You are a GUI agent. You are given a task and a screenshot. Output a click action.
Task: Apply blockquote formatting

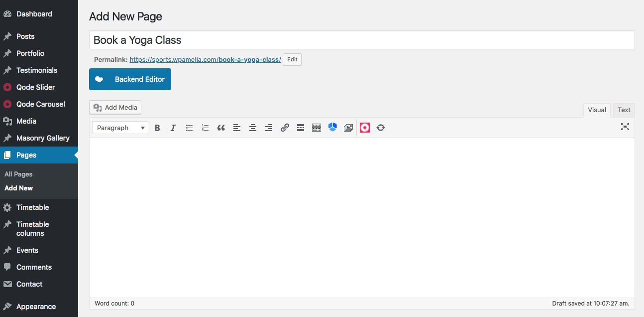coord(221,128)
